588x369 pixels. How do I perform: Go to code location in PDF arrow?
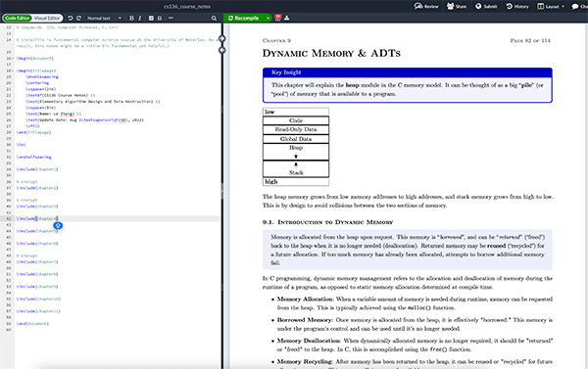pyautogui.click(x=222, y=38)
